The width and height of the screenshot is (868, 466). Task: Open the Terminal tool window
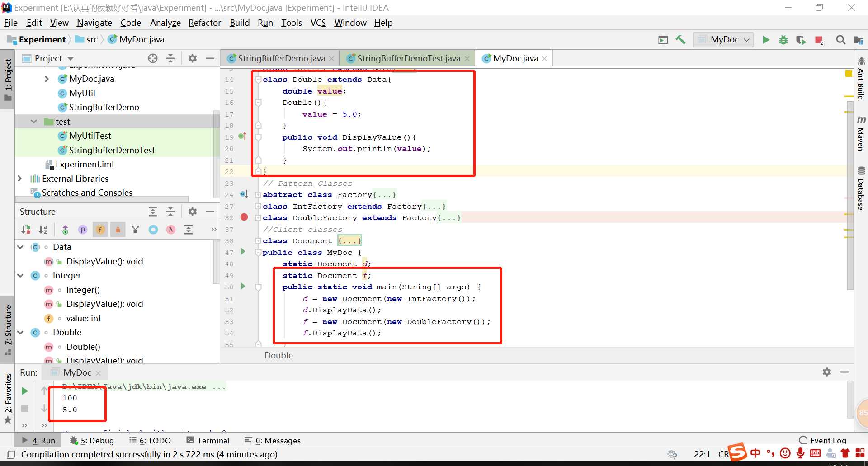pos(208,441)
